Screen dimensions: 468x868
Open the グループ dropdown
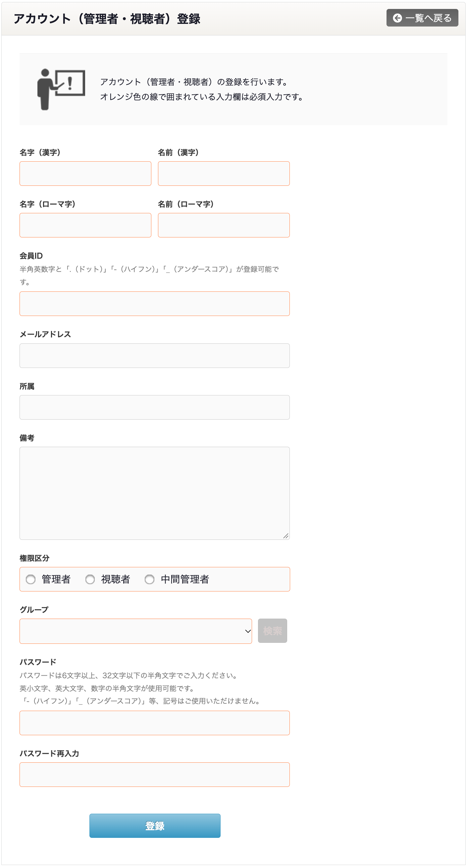coord(136,631)
